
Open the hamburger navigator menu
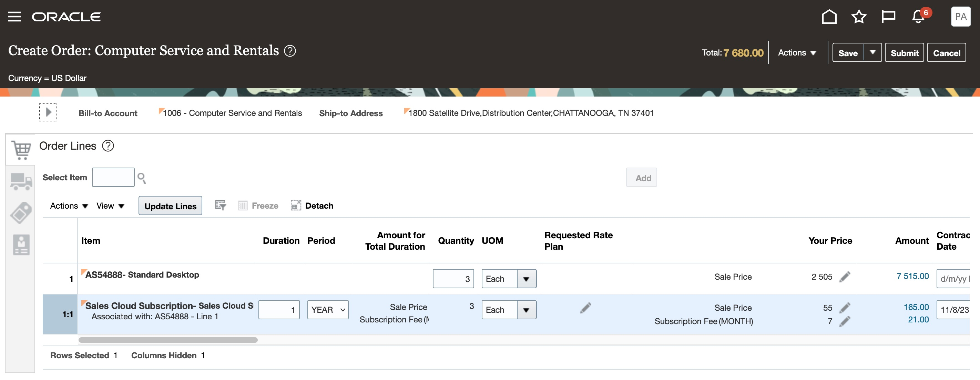pyautogui.click(x=14, y=17)
